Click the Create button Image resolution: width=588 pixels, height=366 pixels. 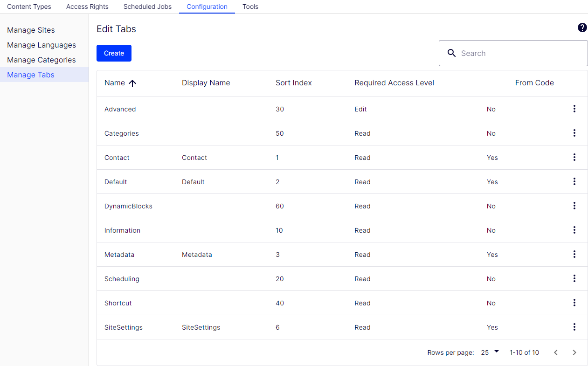114,53
